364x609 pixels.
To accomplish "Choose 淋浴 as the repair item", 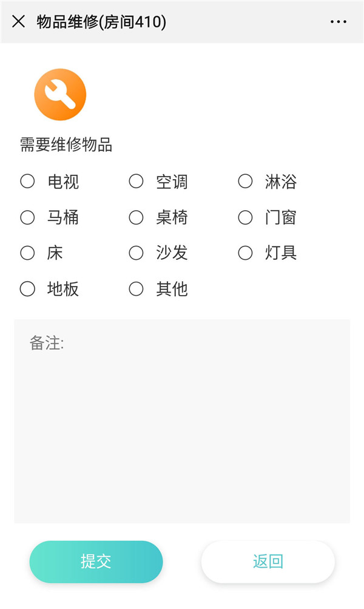I will pyautogui.click(x=245, y=182).
